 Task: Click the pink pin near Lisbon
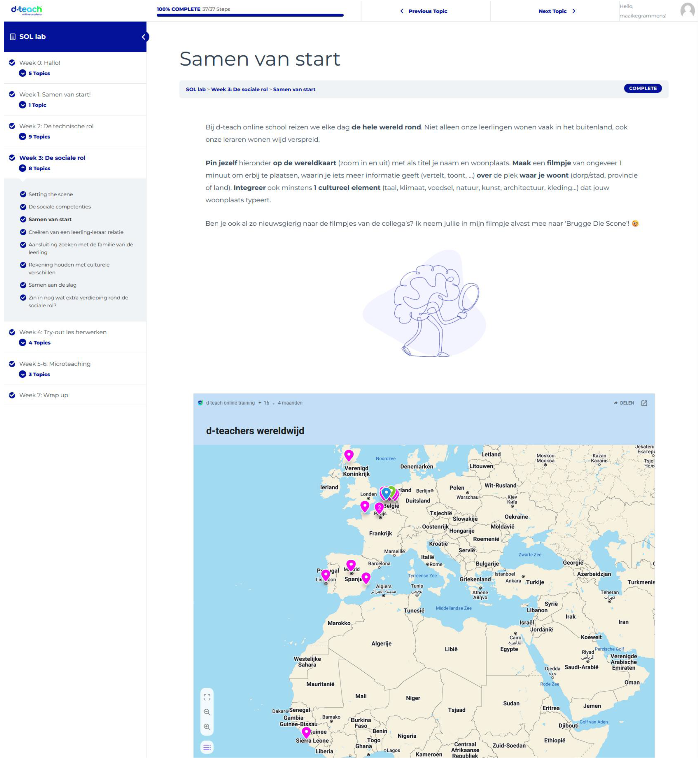coord(326,575)
